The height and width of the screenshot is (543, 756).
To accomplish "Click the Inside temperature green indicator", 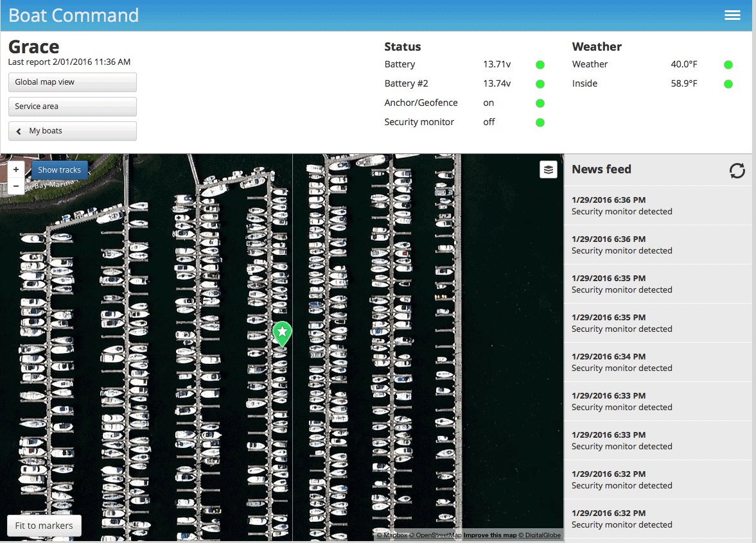I will (728, 83).
